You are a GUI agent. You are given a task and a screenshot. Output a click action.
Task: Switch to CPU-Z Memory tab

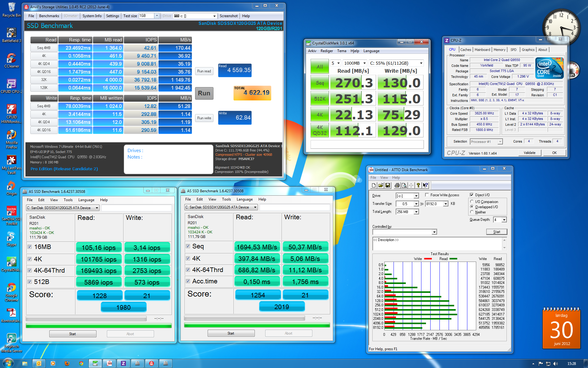coord(499,50)
